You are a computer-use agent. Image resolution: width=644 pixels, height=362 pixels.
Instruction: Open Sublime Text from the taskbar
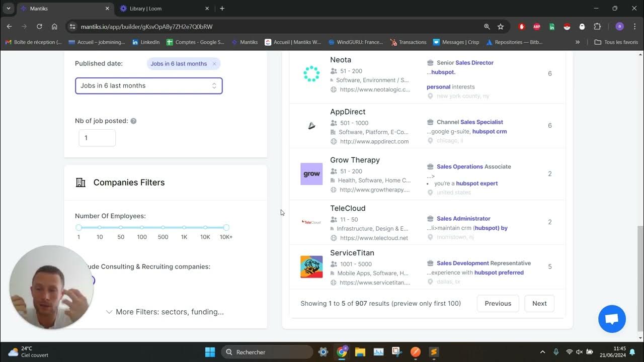coord(434,352)
